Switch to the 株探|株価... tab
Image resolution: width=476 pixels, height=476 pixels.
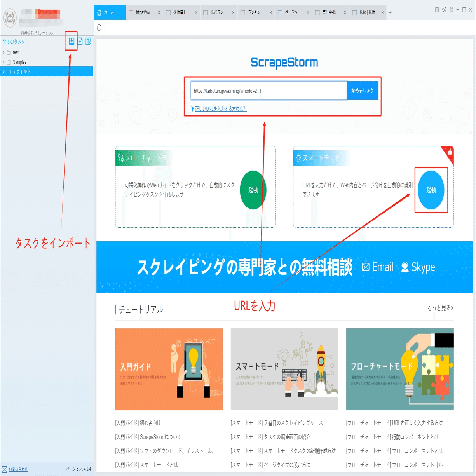click(x=368, y=12)
